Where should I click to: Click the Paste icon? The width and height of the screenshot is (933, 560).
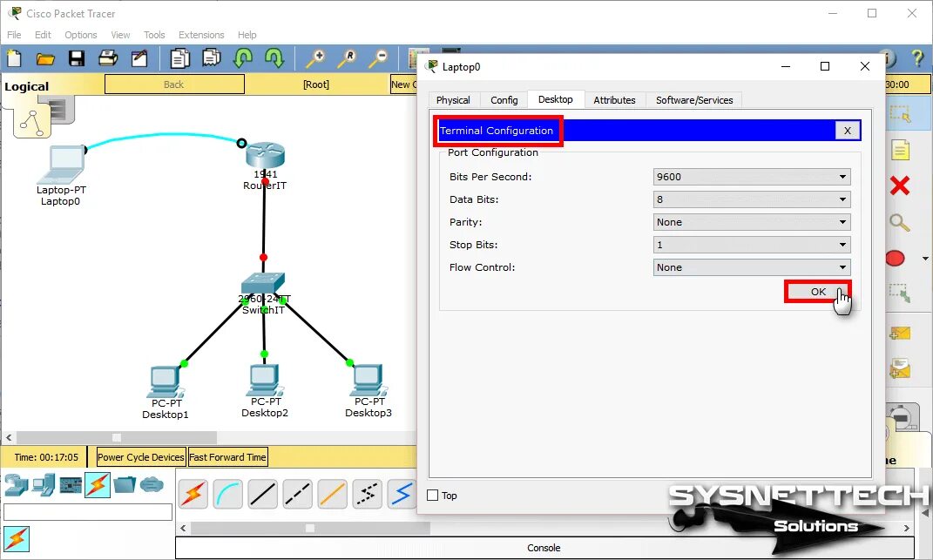[211, 58]
